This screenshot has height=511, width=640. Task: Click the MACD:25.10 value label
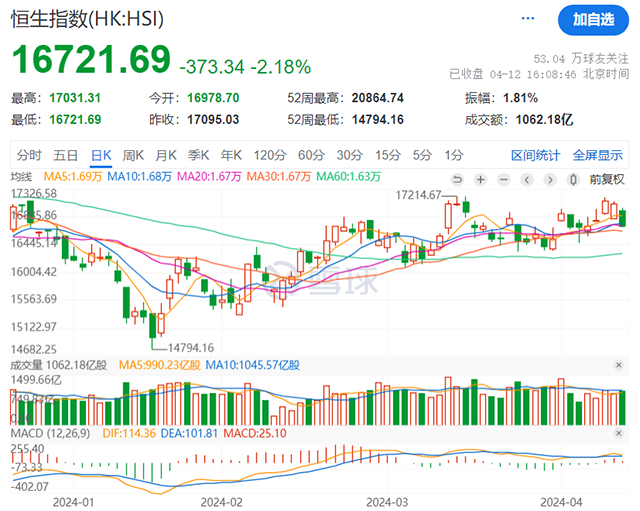coord(255,433)
